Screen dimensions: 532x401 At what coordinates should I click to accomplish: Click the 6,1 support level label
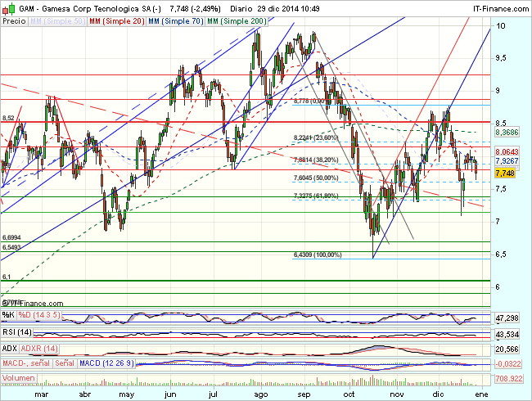pos(7,277)
